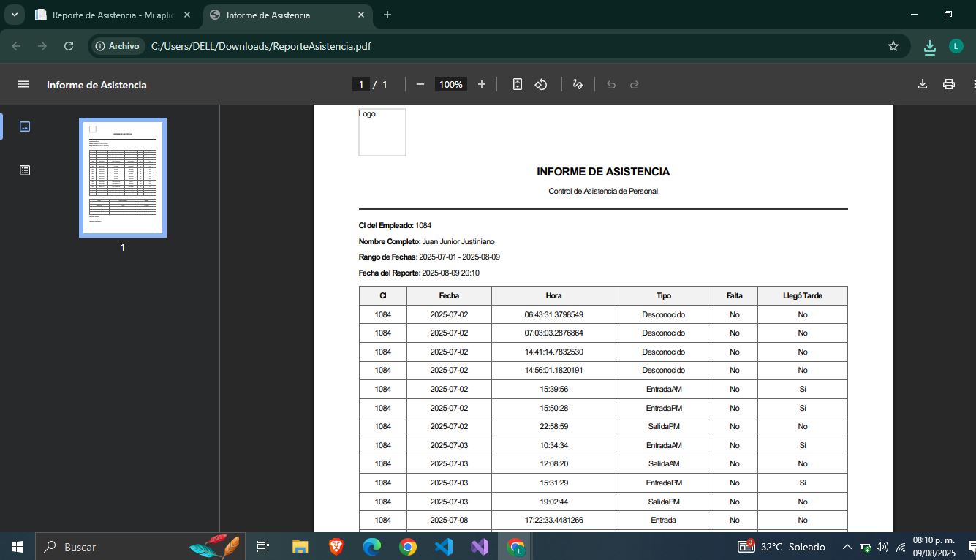The image size is (976, 560).
Task: Show hidden system tray icons
Action: (x=847, y=547)
